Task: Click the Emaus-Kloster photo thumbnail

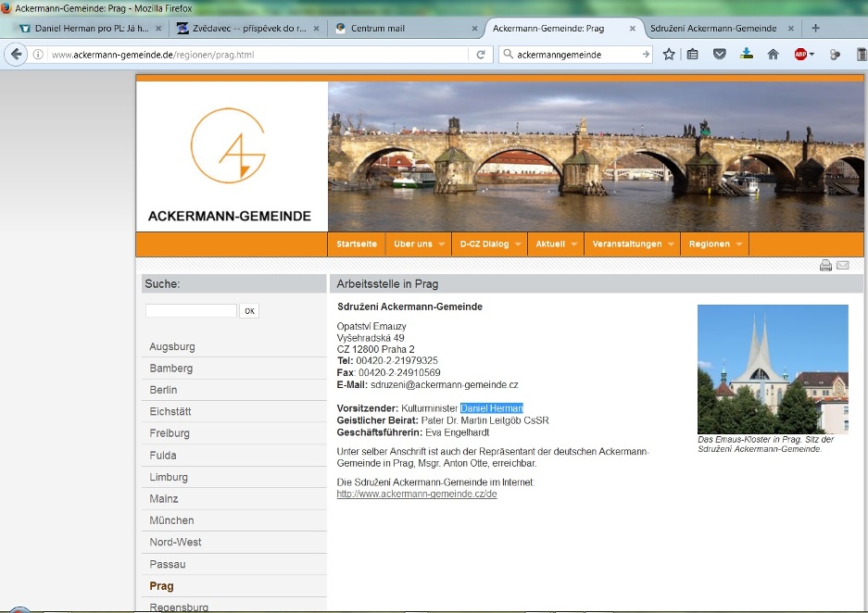Action: (773, 369)
